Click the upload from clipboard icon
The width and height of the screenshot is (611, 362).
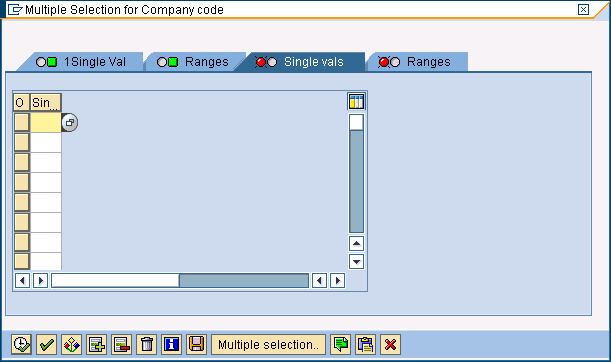click(366, 344)
